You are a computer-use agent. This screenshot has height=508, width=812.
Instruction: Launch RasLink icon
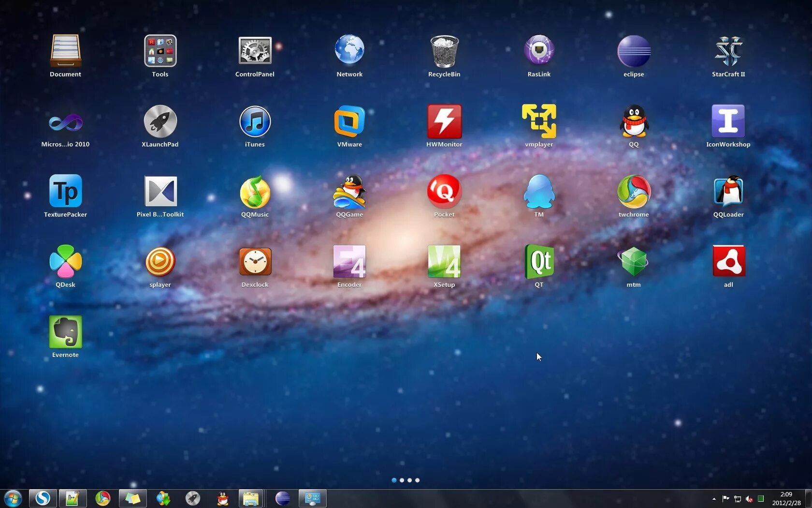[x=539, y=51]
